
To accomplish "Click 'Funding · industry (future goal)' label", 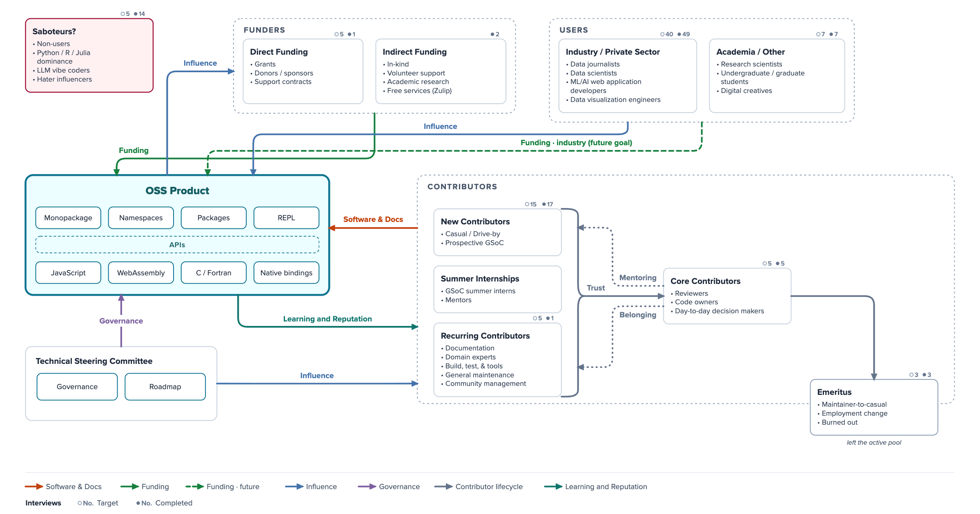I will coord(576,143).
